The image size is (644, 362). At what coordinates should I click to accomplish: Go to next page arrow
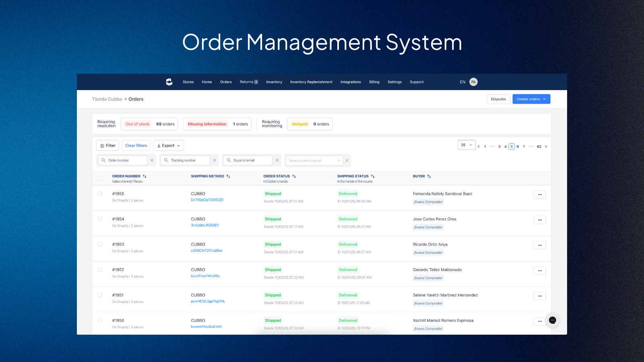pyautogui.click(x=546, y=147)
